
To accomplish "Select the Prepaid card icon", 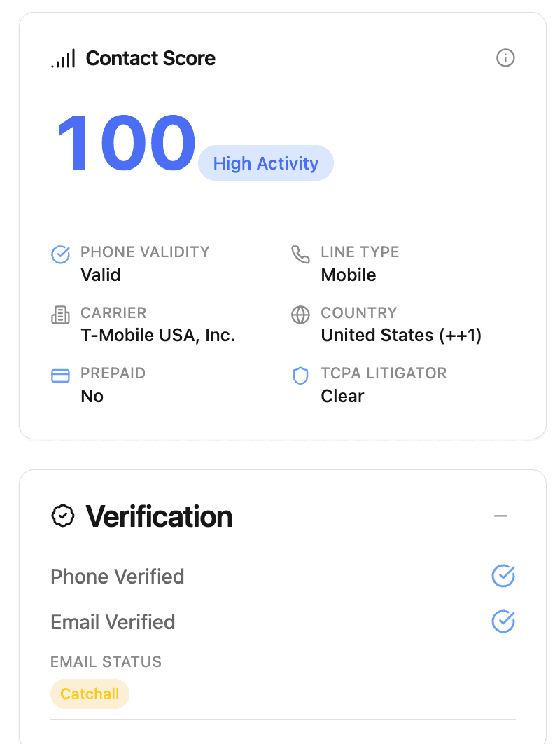I will (x=61, y=376).
